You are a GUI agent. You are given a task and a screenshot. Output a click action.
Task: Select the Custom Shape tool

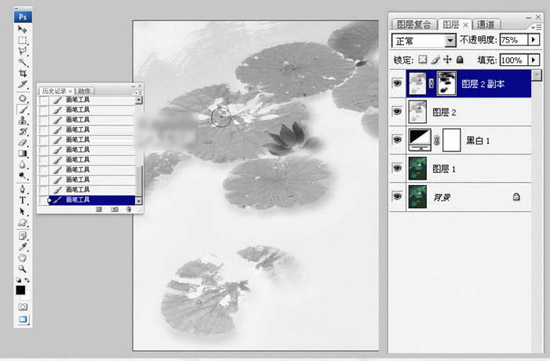click(x=22, y=222)
